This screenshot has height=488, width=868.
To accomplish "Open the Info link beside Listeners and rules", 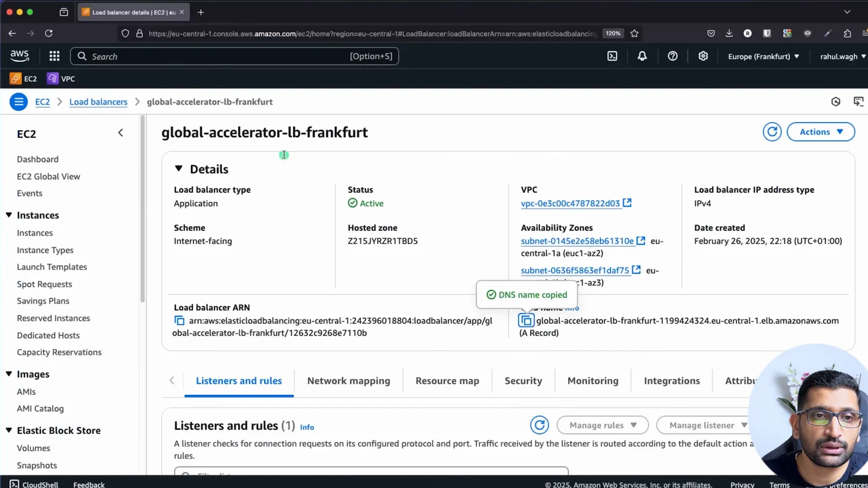I will [307, 427].
